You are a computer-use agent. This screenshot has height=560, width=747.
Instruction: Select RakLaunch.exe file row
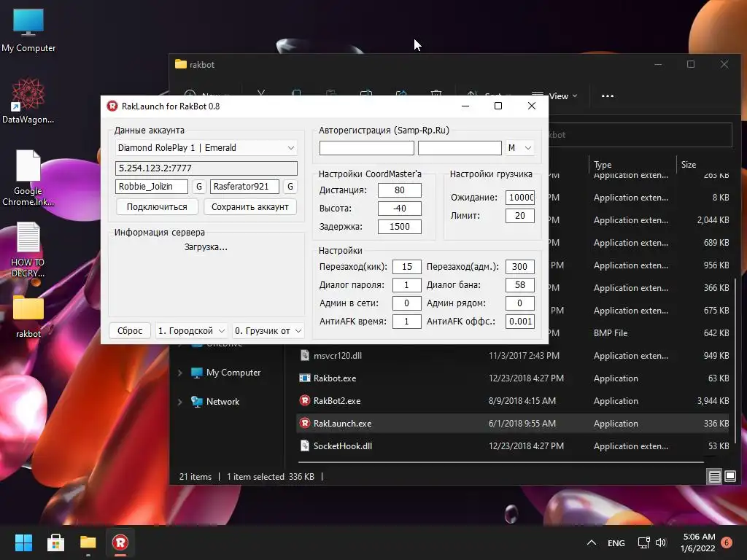pos(513,424)
